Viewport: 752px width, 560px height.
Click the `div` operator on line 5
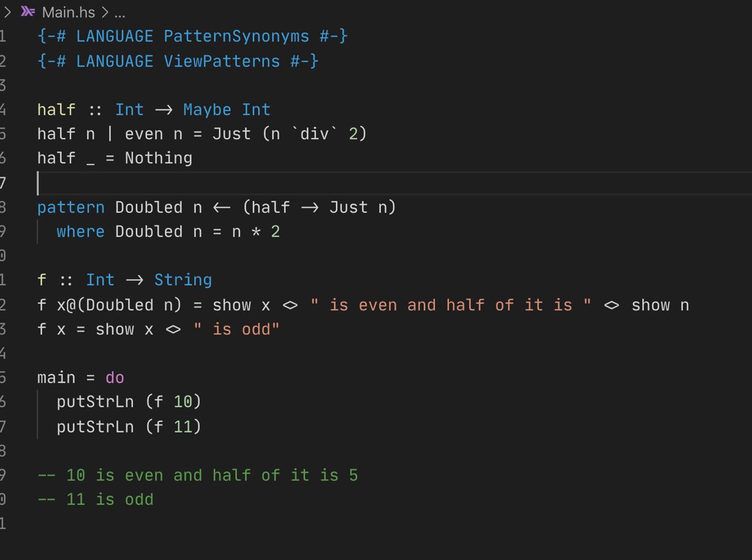[x=314, y=134]
